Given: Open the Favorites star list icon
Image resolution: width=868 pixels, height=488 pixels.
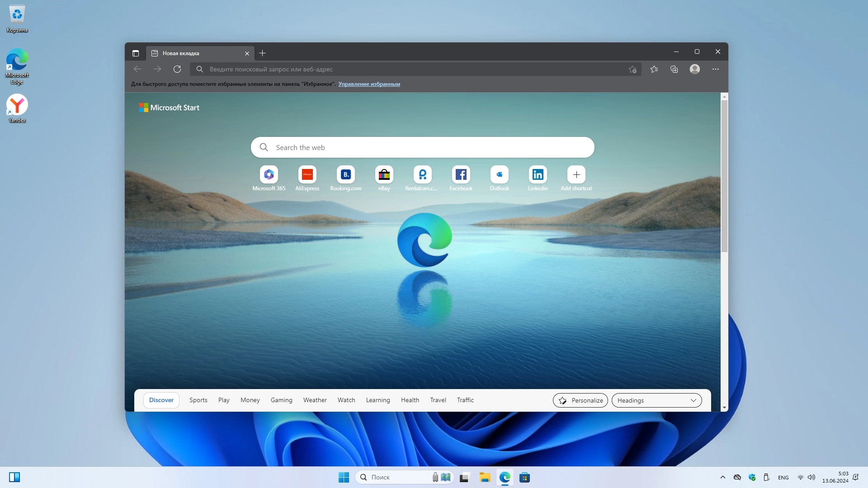Looking at the screenshot, I should (654, 69).
